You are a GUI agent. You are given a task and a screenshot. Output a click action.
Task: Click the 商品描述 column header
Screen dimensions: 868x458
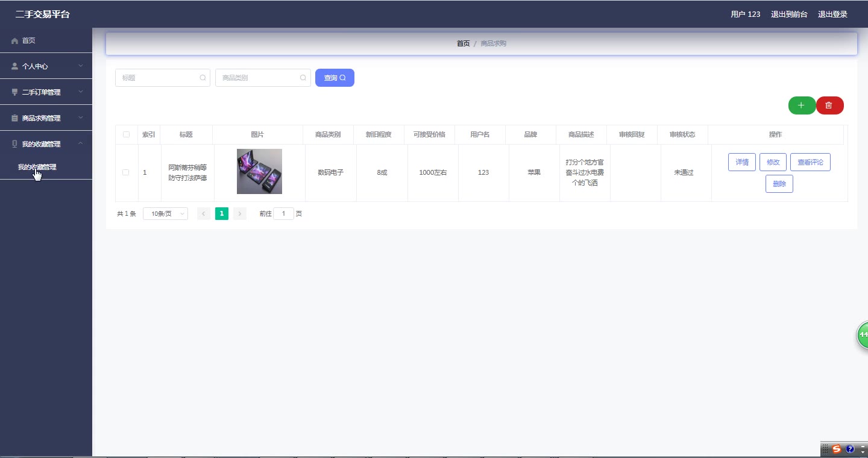(581, 134)
